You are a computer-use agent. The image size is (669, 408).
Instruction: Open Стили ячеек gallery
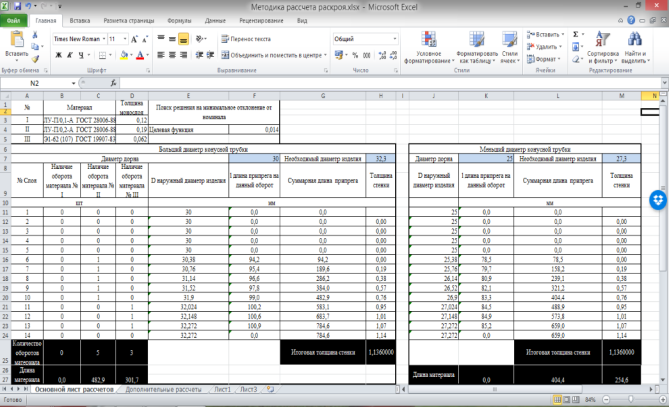509,47
